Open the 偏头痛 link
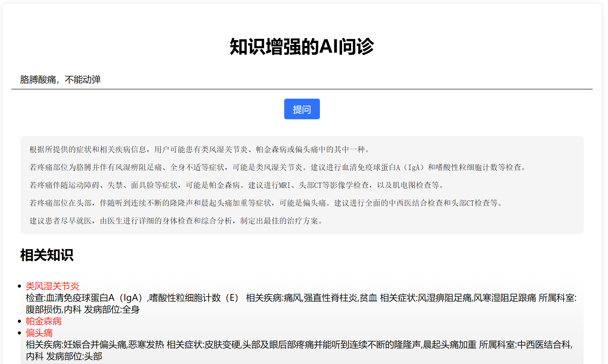The height and width of the screenshot is (364, 608). point(39,333)
